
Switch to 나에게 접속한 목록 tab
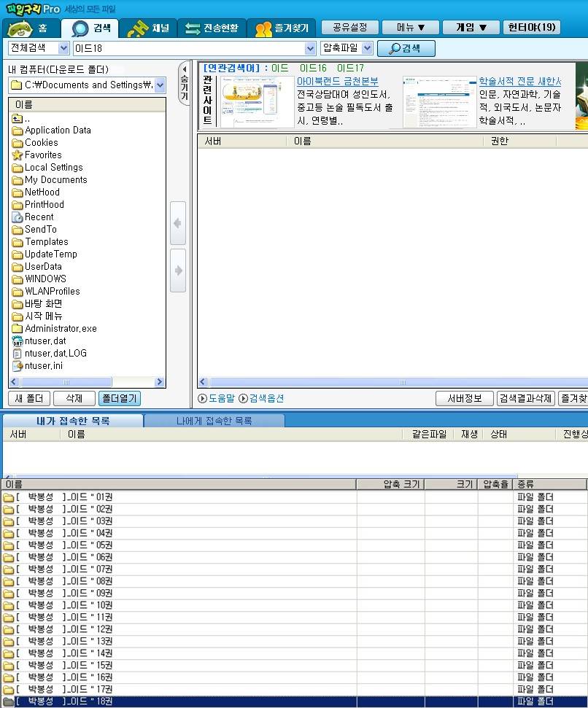[x=214, y=421]
